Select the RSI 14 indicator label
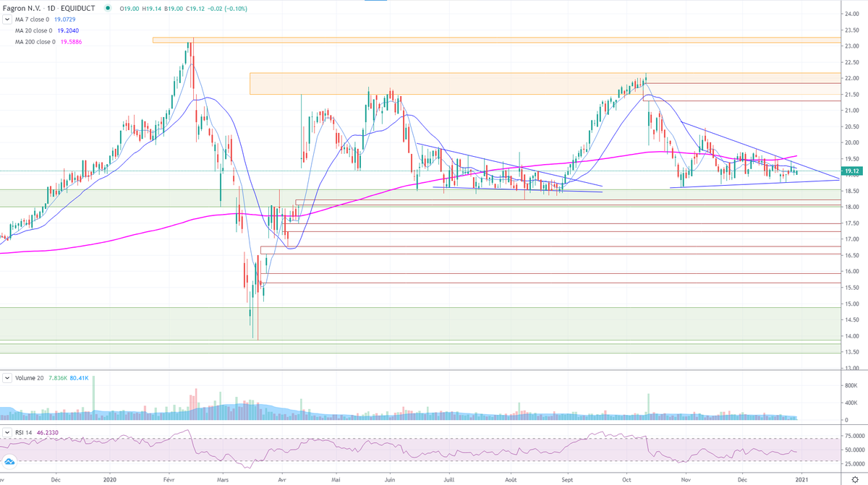868x485 pixels. [x=25, y=432]
